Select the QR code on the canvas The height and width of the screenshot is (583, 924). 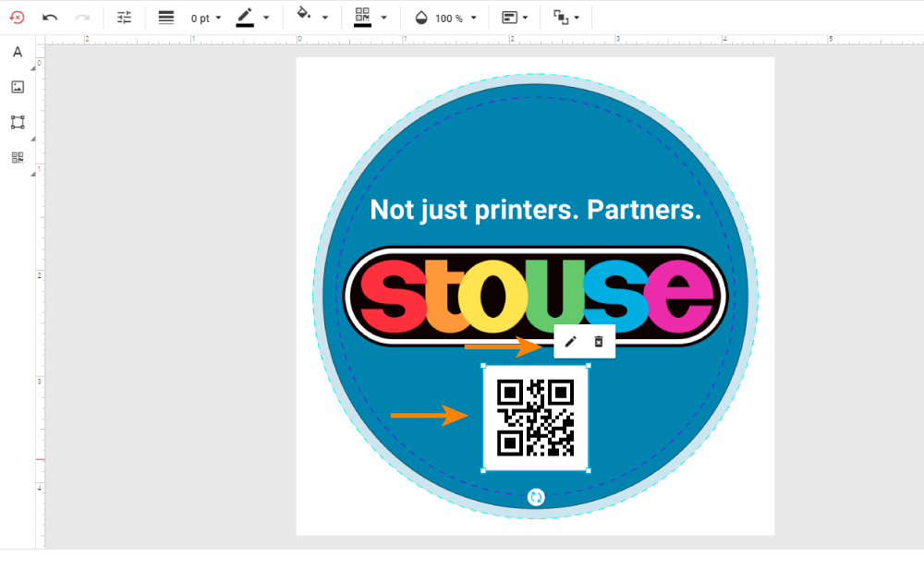[536, 418]
